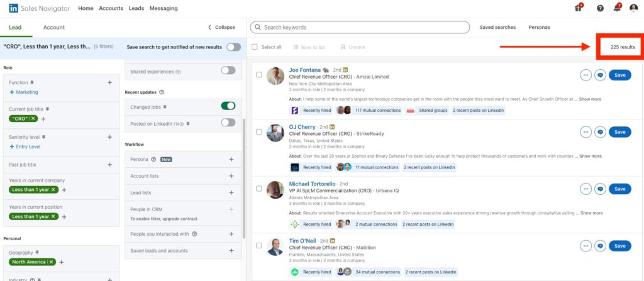Expand the Seniority level filter
Image resolution: width=644 pixels, height=281 pixels.
(x=109, y=137)
